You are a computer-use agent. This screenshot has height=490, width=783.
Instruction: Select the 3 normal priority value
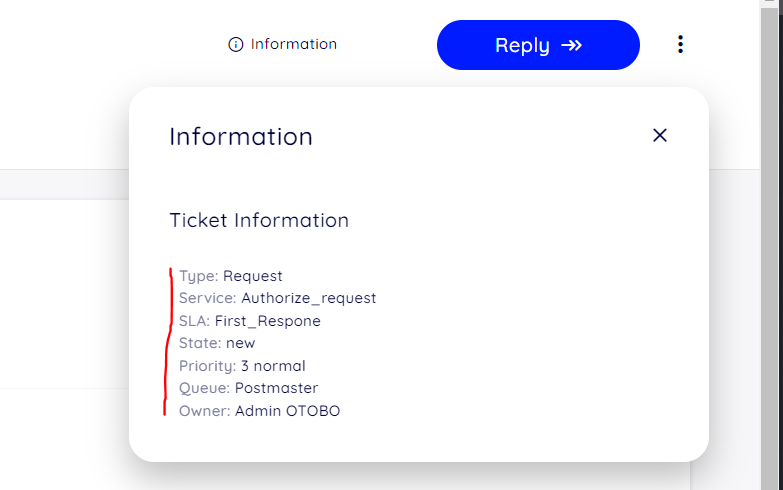click(x=273, y=366)
